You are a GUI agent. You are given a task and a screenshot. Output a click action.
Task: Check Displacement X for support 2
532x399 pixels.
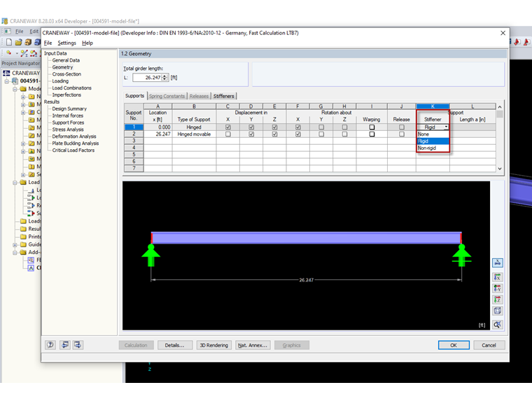pyautogui.click(x=228, y=134)
